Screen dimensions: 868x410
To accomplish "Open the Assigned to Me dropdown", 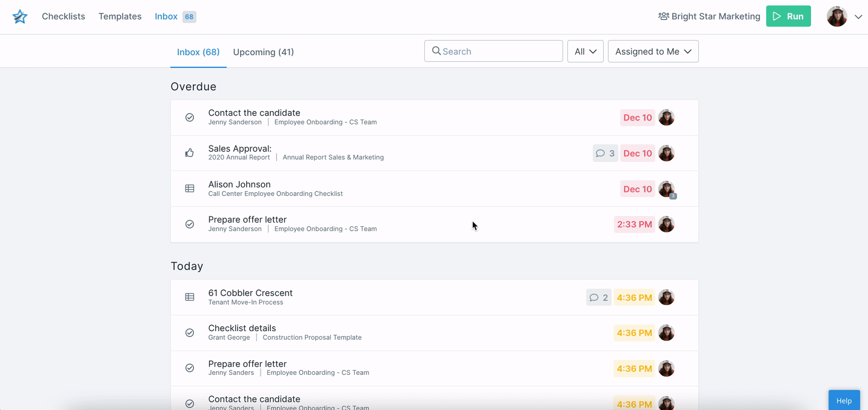I will (653, 51).
